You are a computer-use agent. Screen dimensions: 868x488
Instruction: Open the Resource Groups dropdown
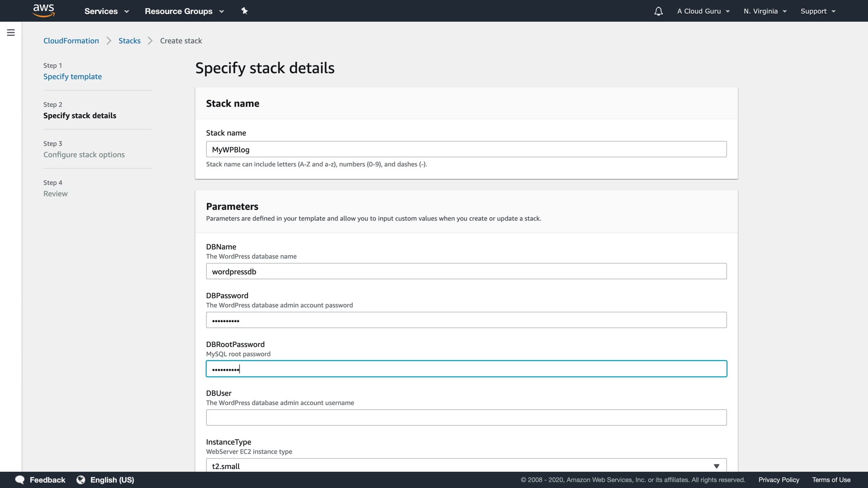click(x=184, y=11)
